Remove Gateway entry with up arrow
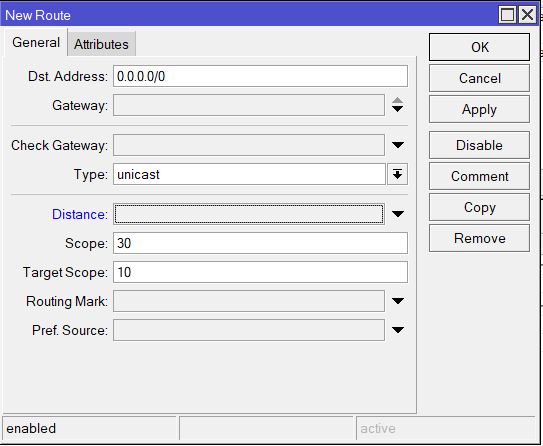Screen dimensions: 543x446 (x=398, y=100)
